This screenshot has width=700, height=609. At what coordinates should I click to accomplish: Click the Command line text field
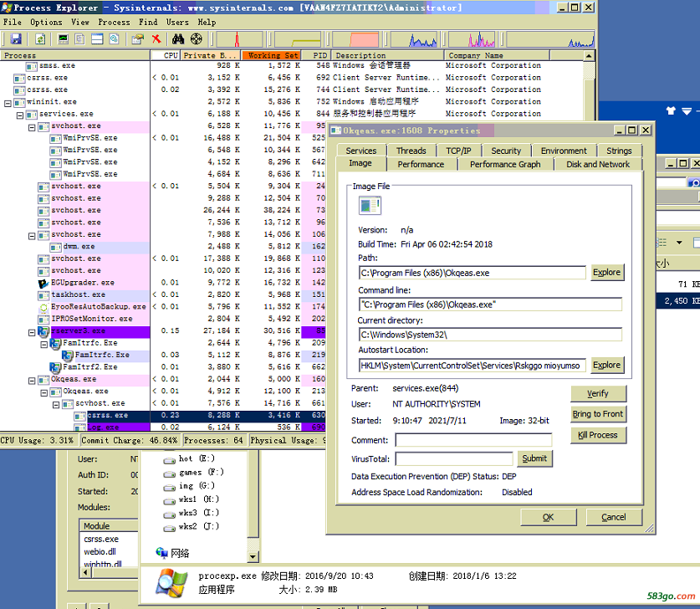(490, 304)
